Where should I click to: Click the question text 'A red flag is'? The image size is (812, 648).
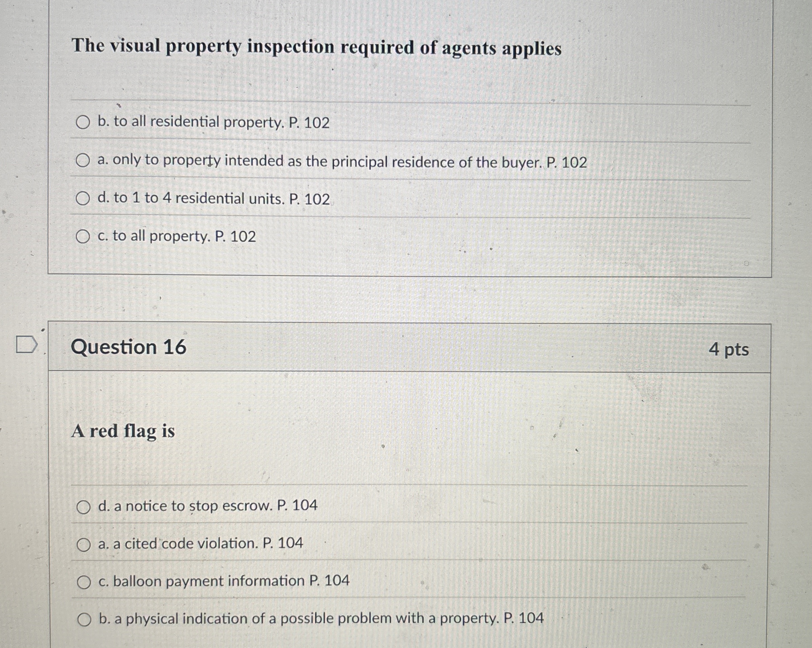pyautogui.click(x=123, y=431)
